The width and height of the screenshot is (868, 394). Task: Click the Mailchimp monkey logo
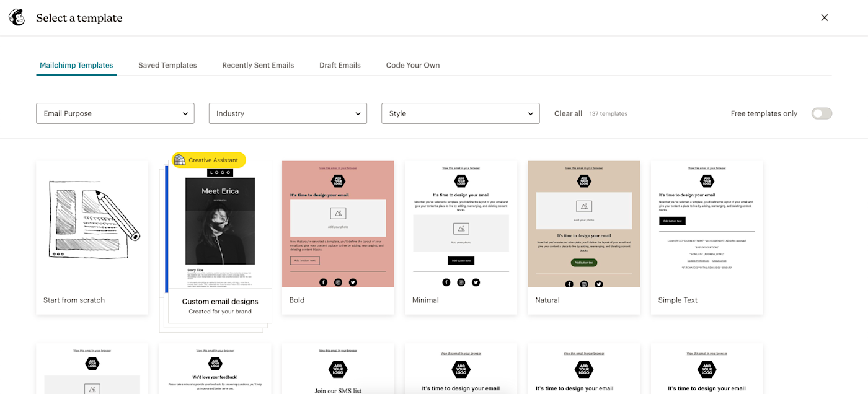17,17
